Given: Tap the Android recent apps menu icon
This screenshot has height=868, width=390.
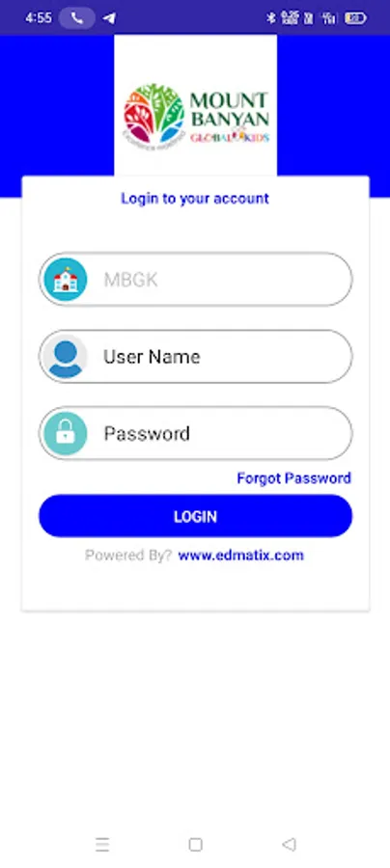Looking at the screenshot, I should tap(102, 844).
